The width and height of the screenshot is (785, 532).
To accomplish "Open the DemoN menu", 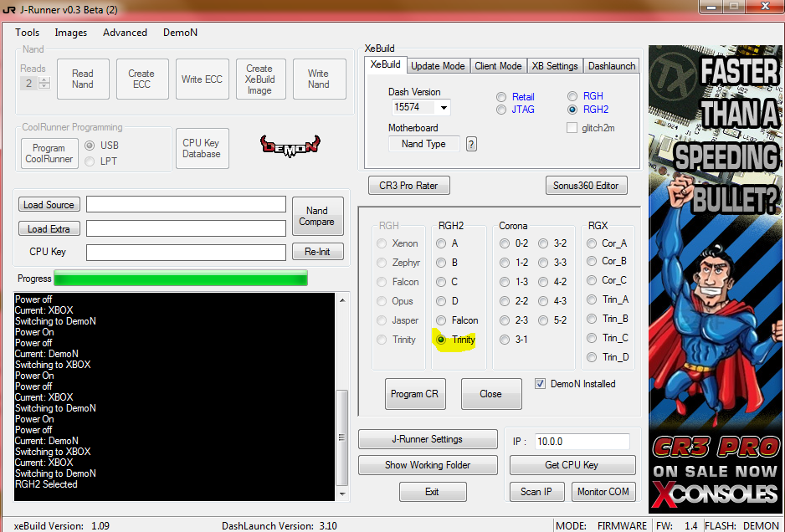I will (180, 33).
